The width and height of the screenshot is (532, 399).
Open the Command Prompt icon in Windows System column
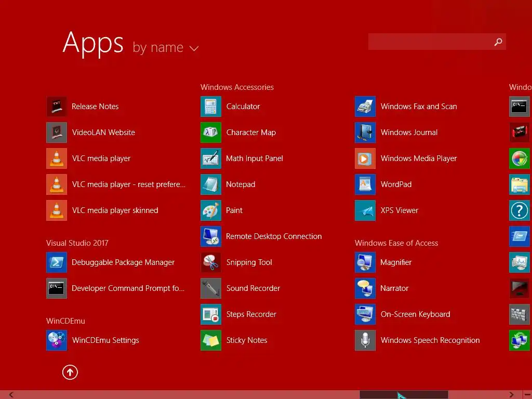coord(520,107)
